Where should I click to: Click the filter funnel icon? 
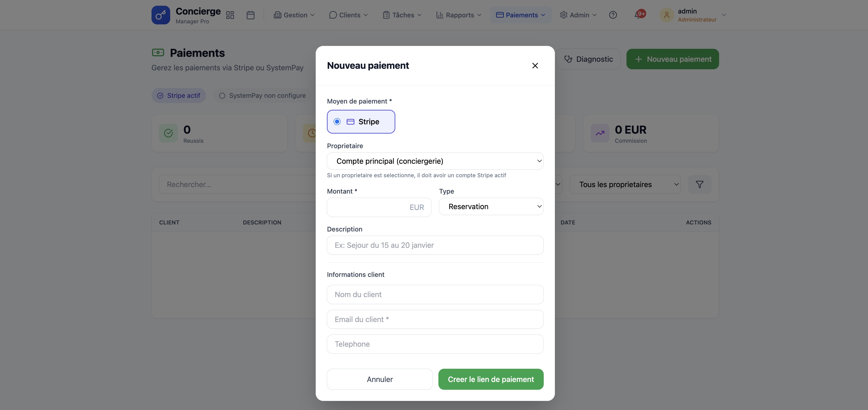700,184
